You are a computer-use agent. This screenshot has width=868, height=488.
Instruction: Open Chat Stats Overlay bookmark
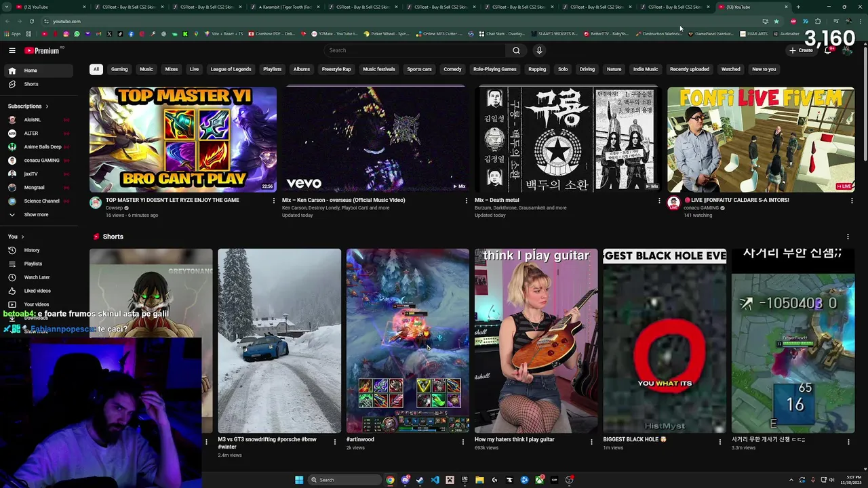(x=502, y=33)
